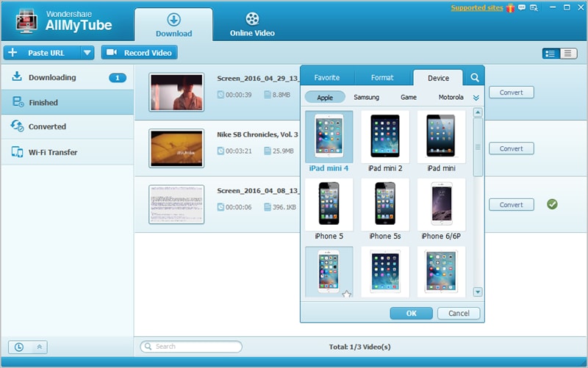Click the Record Video button
Viewport: 588px width, 368px height.
pyautogui.click(x=139, y=53)
